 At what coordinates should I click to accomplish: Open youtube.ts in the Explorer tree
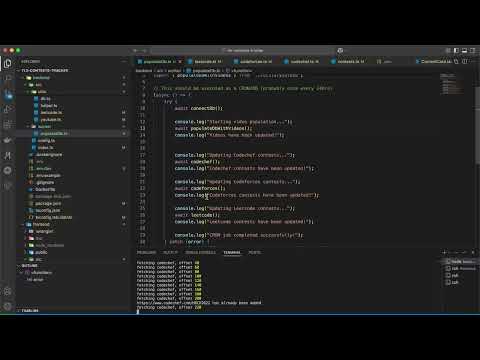(x=51, y=119)
